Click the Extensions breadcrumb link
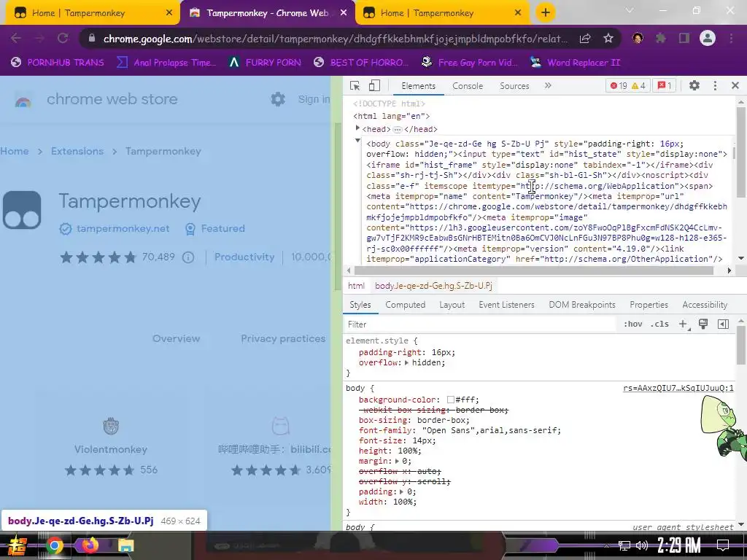This screenshot has width=747, height=560. (77, 151)
